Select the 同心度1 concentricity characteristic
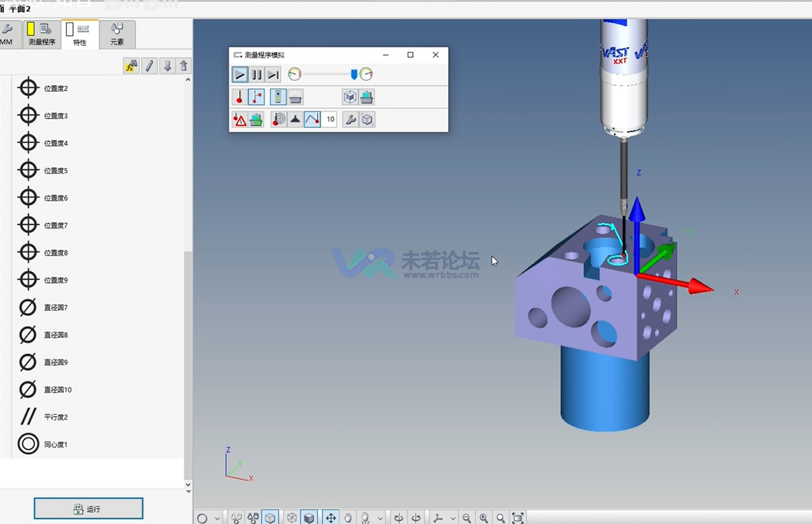This screenshot has width=812, height=524. pos(43,444)
